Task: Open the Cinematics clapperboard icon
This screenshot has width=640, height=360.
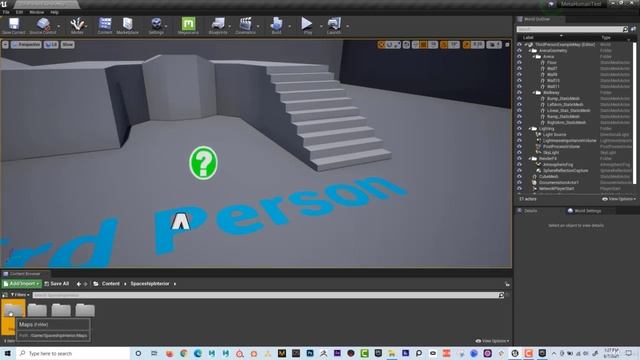Action: pos(245,25)
